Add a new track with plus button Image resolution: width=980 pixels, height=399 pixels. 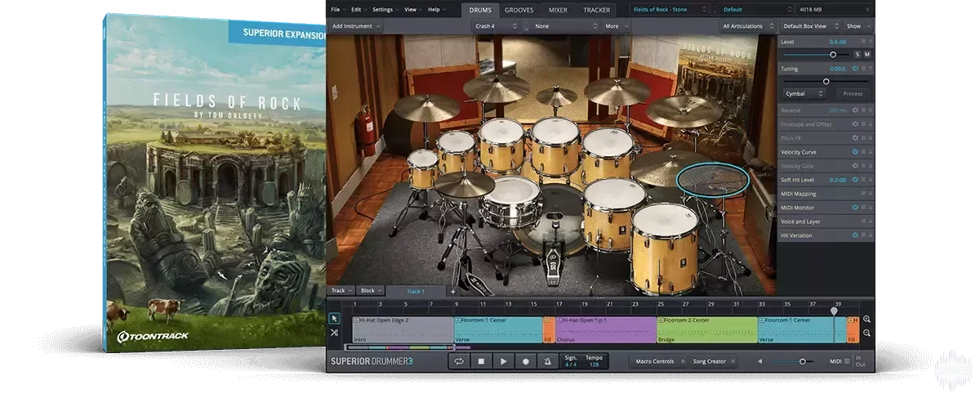click(x=452, y=291)
